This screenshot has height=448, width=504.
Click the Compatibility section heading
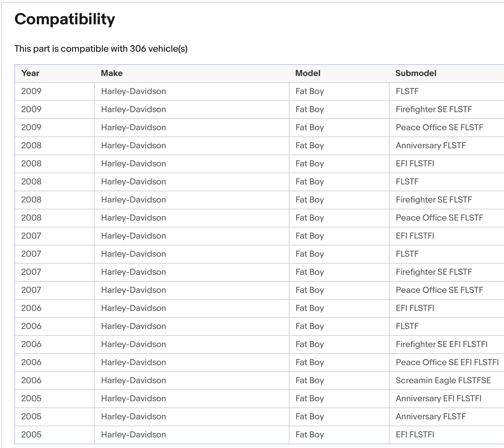tap(65, 19)
